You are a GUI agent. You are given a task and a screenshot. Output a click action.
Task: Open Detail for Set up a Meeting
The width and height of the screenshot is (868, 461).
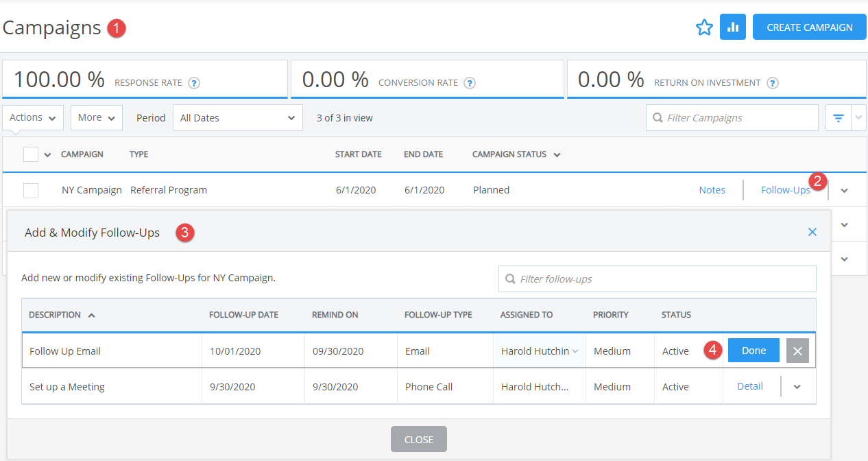750,386
